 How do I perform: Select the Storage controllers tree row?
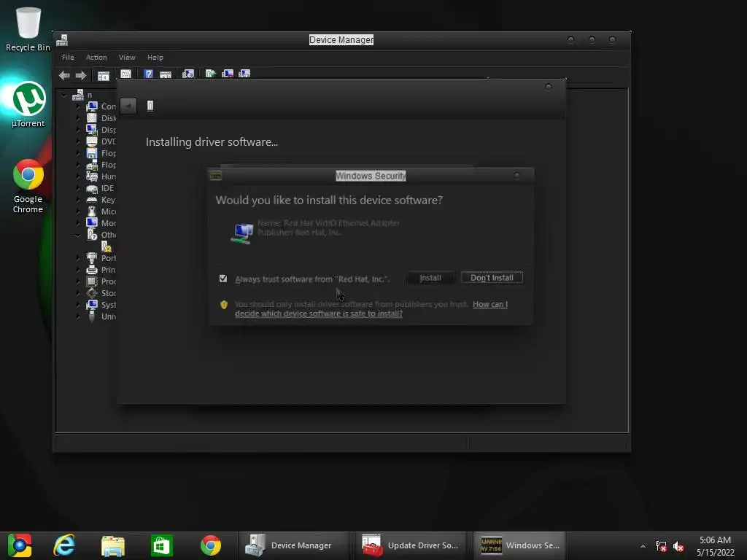click(101, 293)
